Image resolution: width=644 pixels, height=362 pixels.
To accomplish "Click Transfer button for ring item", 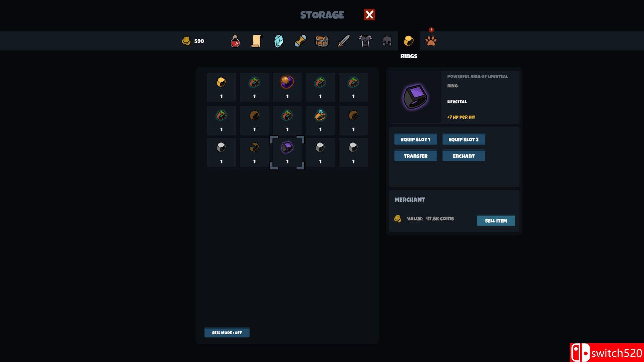I will [415, 156].
